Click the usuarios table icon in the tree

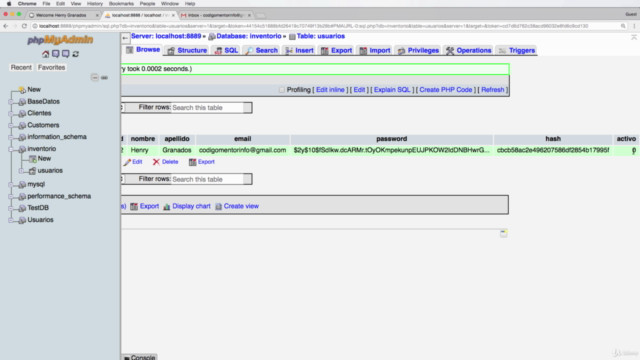[32, 171]
